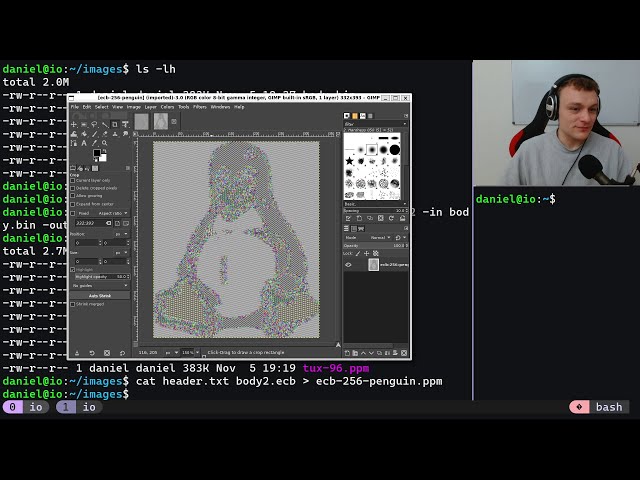Enable Shrink merged checkbox
The width and height of the screenshot is (640, 480).
(x=73, y=304)
